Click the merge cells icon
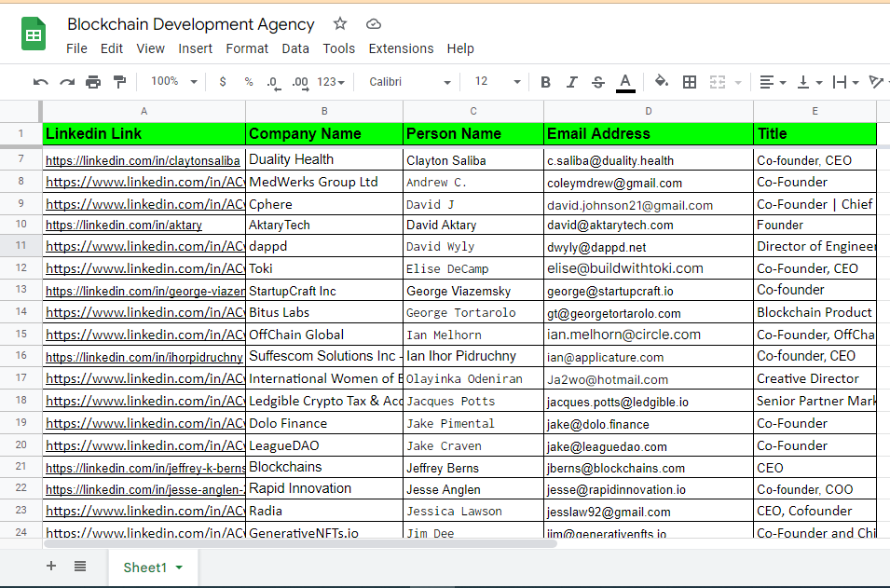The image size is (890, 588). click(718, 82)
